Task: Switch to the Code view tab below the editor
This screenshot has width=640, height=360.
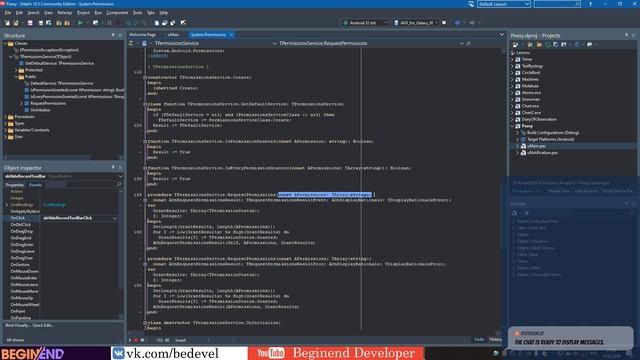Action: (x=479, y=340)
